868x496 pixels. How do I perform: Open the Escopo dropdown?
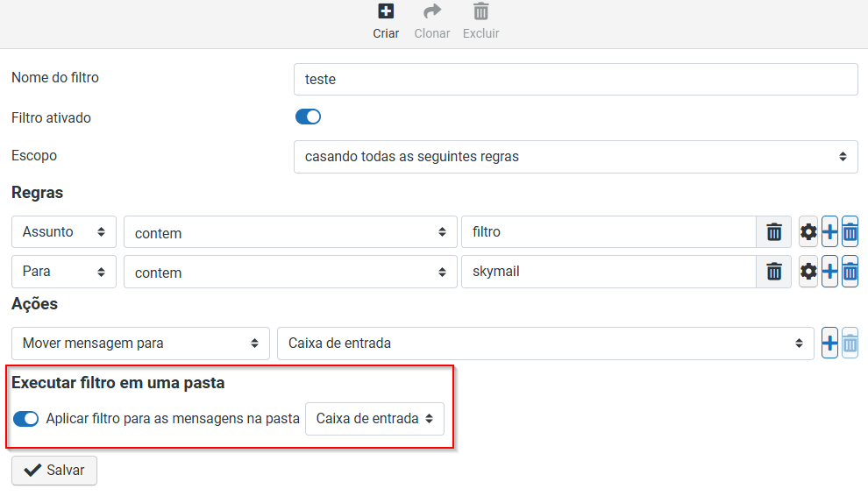pyautogui.click(x=576, y=157)
